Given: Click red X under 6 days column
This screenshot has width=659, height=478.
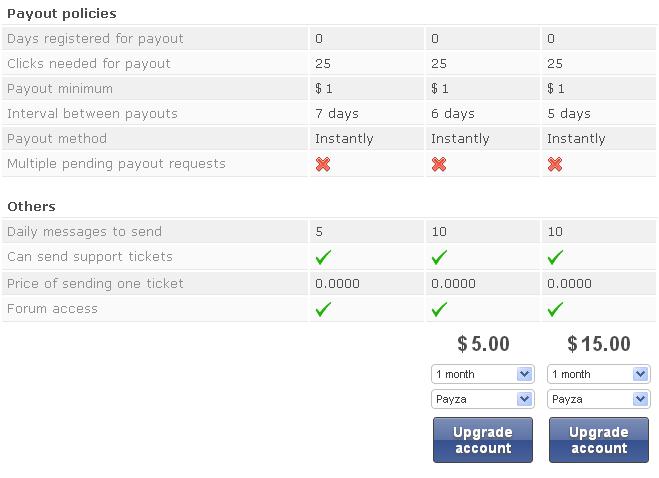Looking at the screenshot, I should click(439, 164).
